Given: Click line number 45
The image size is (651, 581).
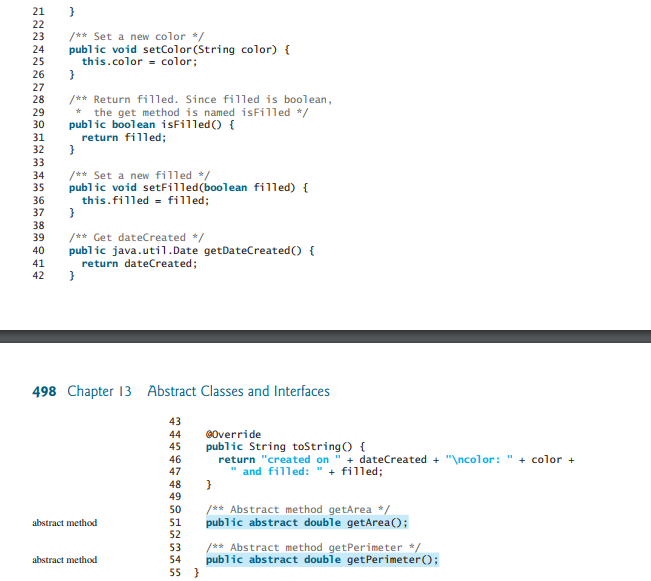Looking at the screenshot, I should pos(175,447).
